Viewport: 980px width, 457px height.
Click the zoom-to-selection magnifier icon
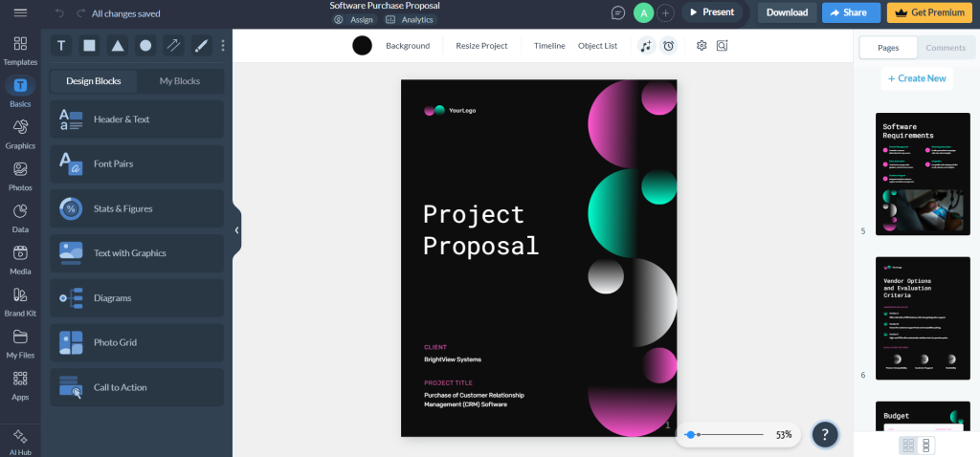coord(722,46)
